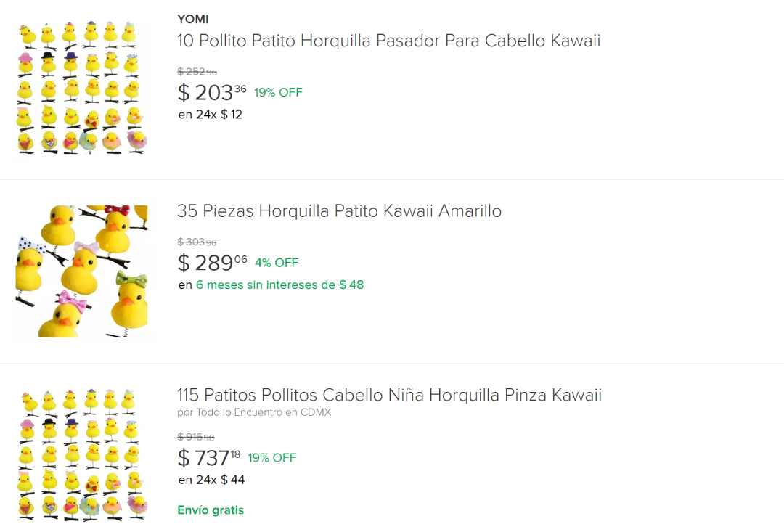Click 'en 24x $ 12' installment text
This screenshot has width=784, height=532.
[210, 115]
